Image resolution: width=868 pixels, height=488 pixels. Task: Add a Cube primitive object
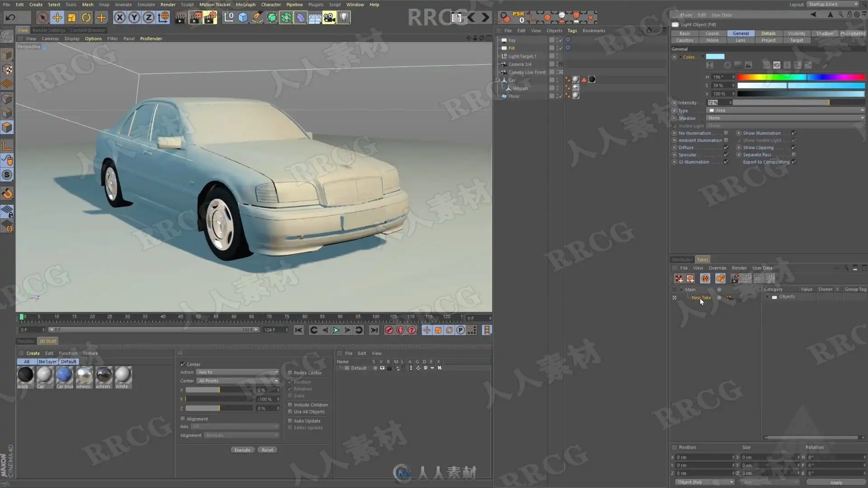click(243, 18)
